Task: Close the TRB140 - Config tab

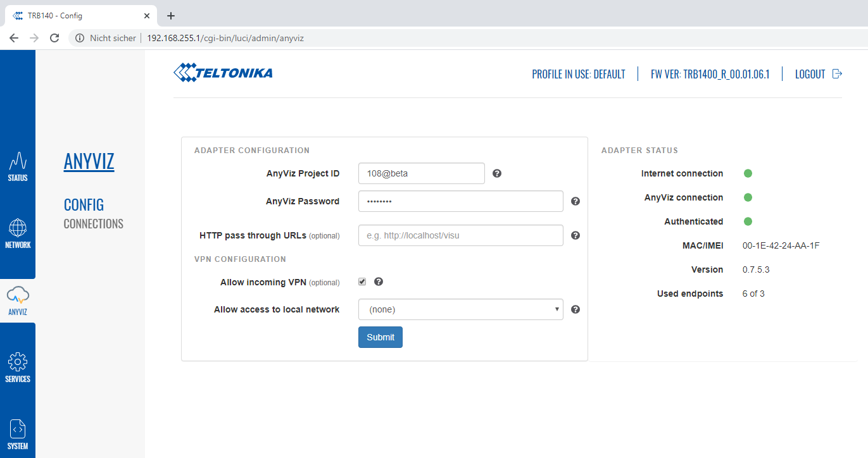Action: 147,16
